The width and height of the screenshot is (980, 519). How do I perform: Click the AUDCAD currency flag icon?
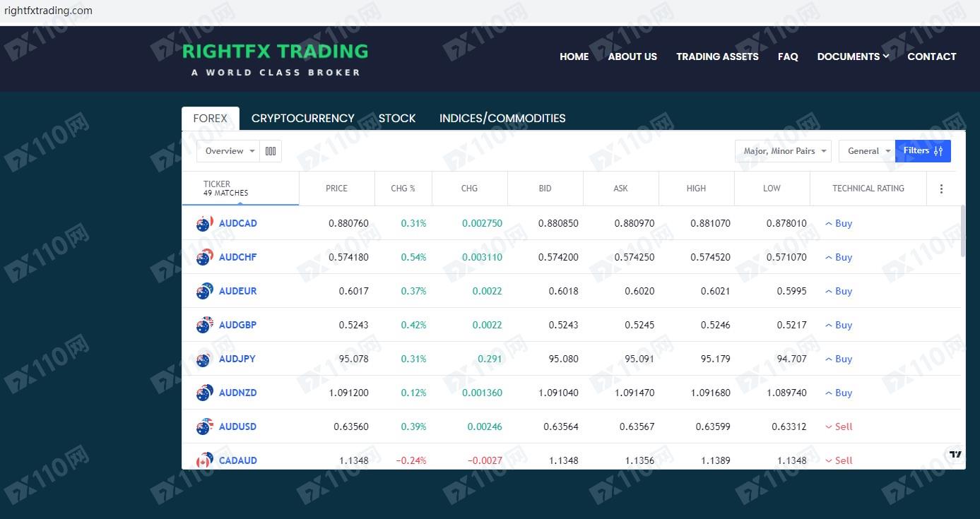[x=205, y=224]
